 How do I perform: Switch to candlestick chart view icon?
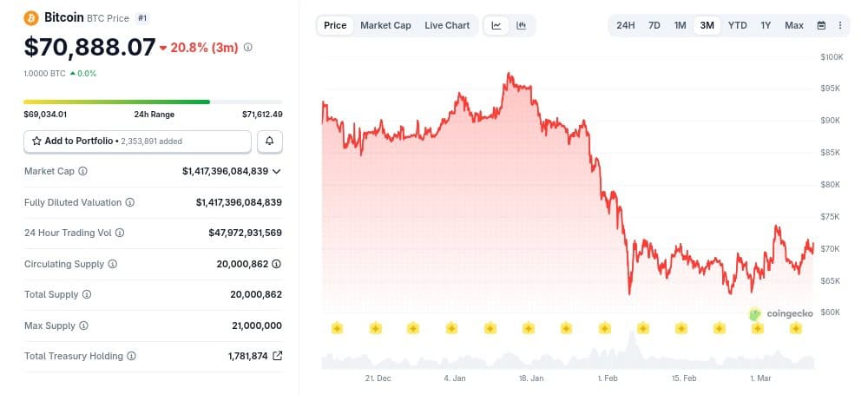[521, 25]
